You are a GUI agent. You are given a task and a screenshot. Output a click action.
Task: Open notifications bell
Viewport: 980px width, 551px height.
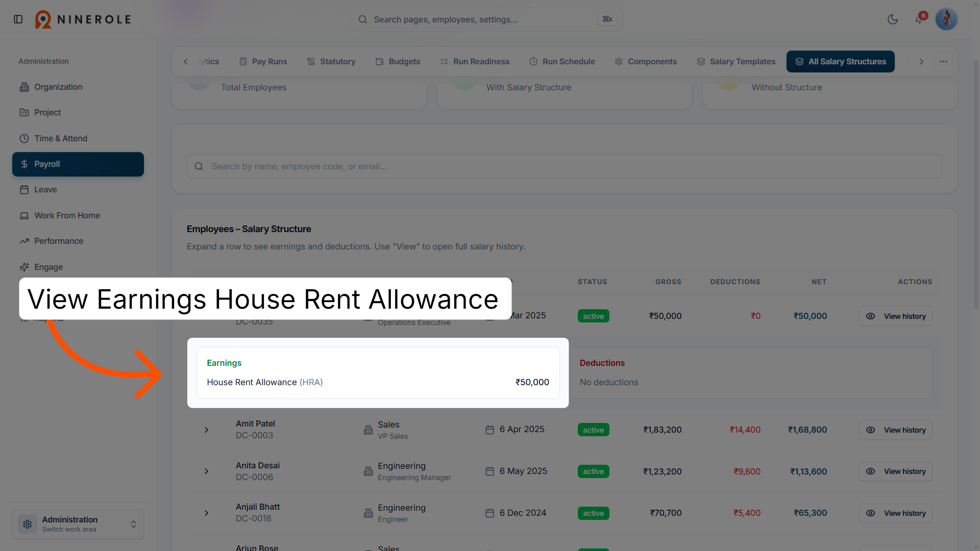(919, 19)
